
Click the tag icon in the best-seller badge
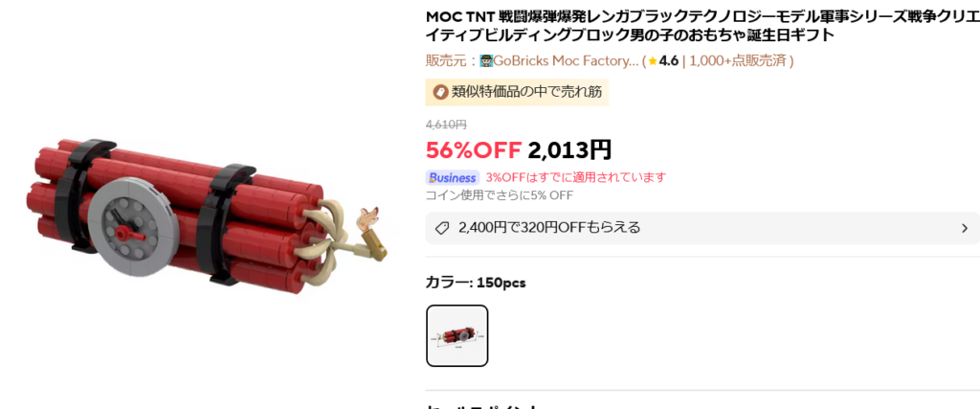440,93
